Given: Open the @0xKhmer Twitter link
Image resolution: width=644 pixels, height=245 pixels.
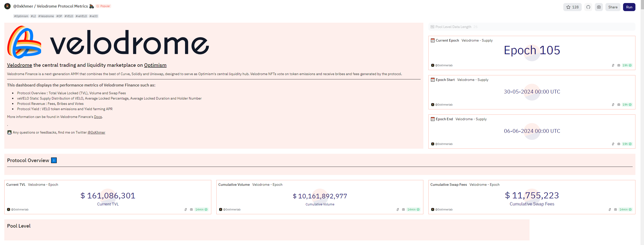Looking at the screenshot, I should click(96, 132).
